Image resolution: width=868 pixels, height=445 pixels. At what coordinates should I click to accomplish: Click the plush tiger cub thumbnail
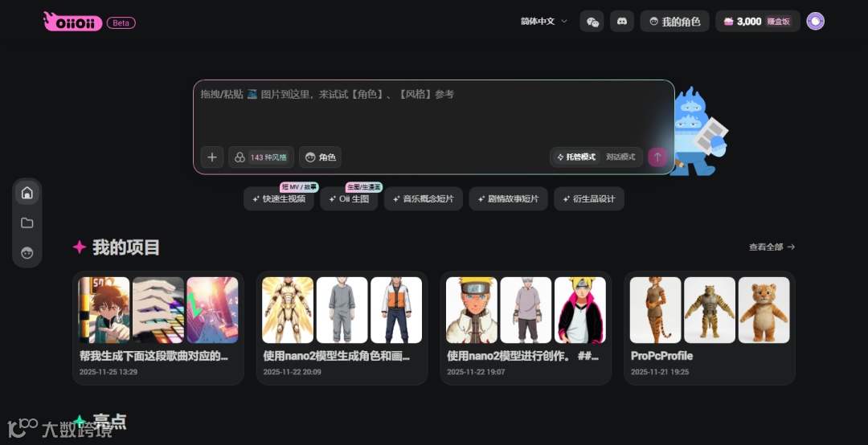(x=764, y=310)
